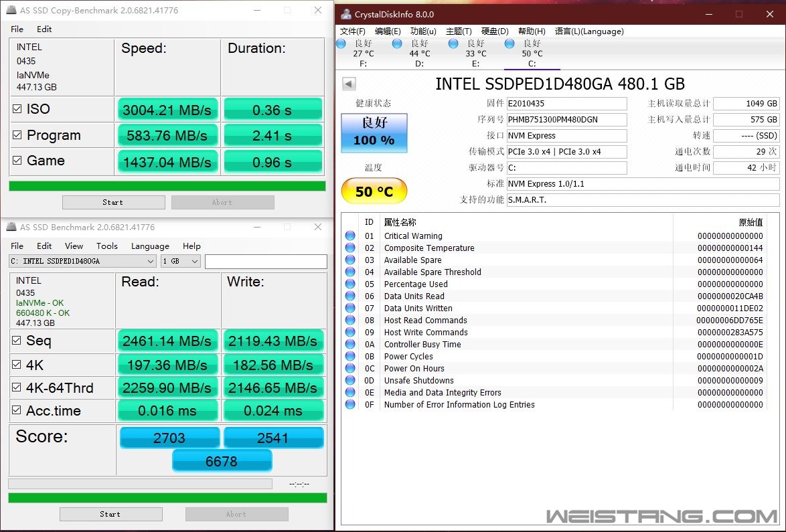Click status orb beside Available Spare row
786x532 pixels.
[350, 260]
